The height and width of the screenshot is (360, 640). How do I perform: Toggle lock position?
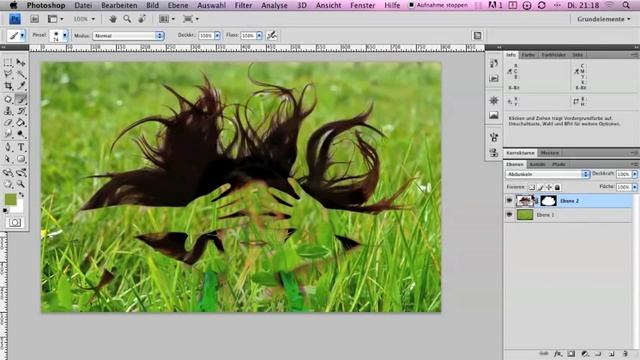(549, 187)
